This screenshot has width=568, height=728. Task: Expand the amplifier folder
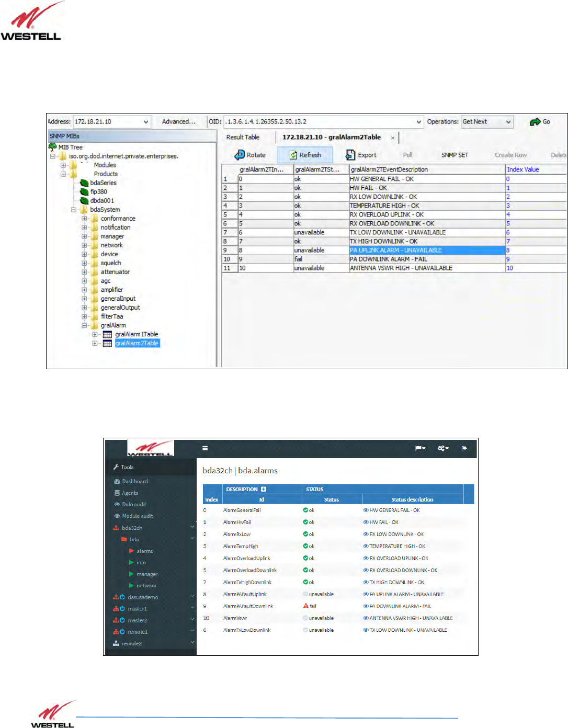[84, 290]
